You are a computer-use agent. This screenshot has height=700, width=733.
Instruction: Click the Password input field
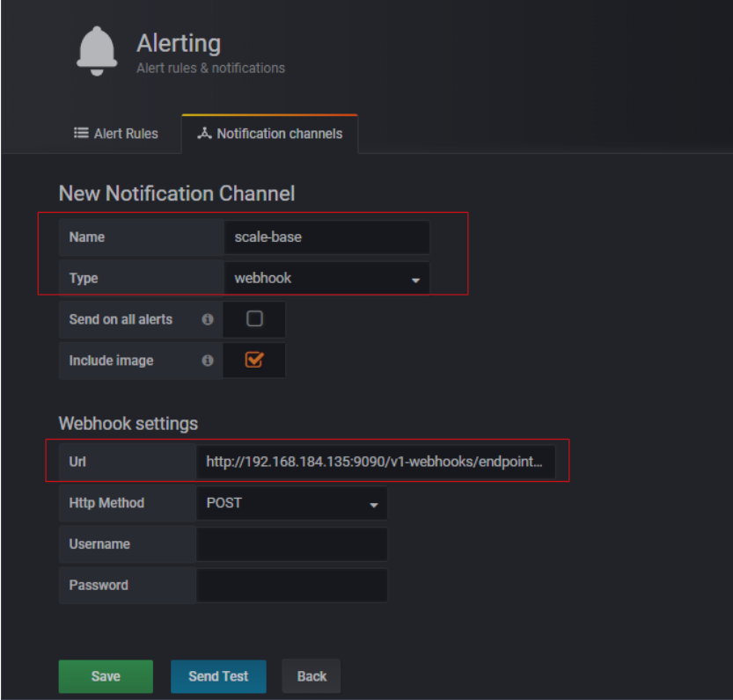pyautogui.click(x=291, y=586)
